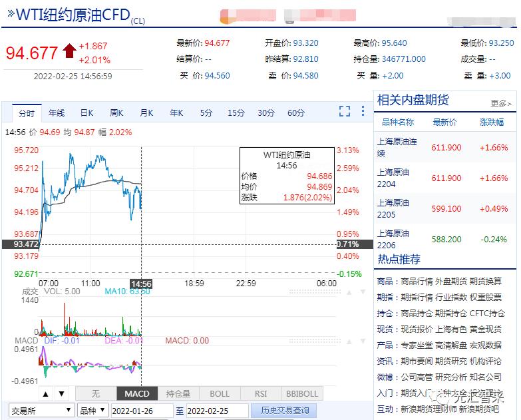Select the MACD indicator option
521x420 pixels.
(x=137, y=394)
